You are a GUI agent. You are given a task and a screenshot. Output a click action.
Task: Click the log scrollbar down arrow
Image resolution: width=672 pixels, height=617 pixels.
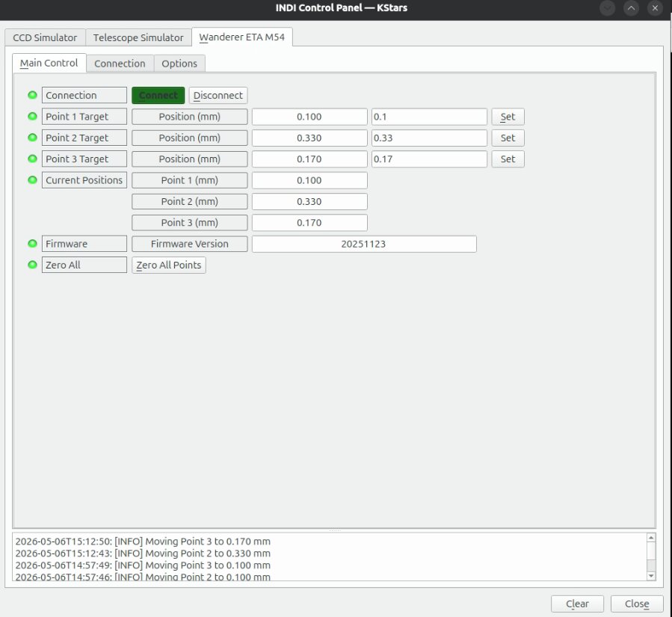[x=651, y=576]
